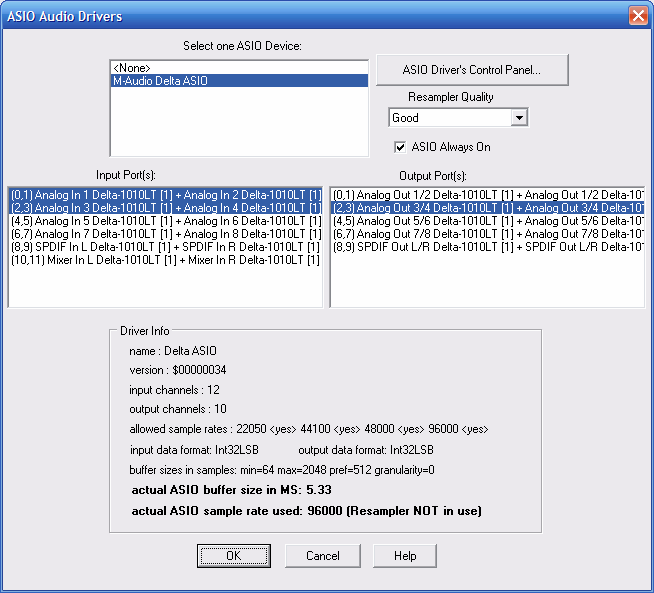Screen dimensions: 654x593
Task: Open ASIO Driver's Control Panel
Action: 472,70
